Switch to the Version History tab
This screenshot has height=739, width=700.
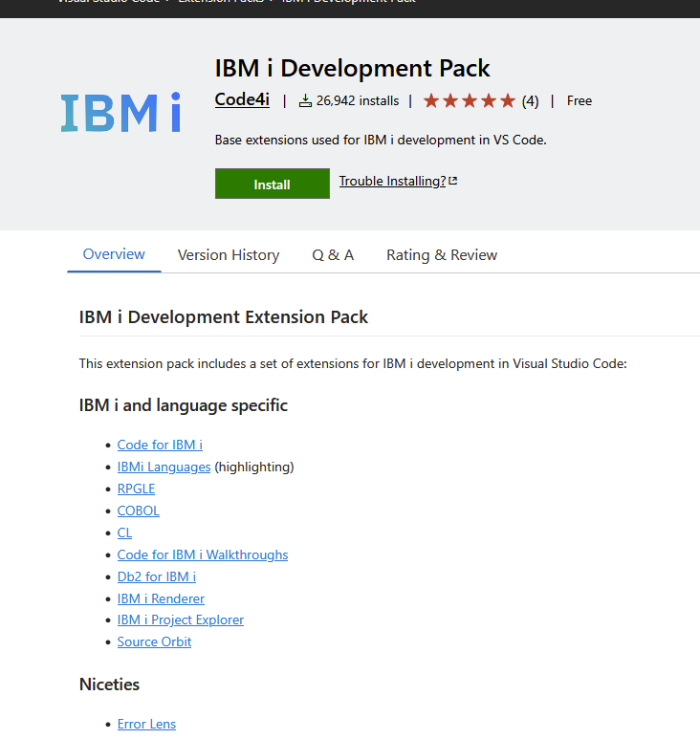tap(229, 255)
